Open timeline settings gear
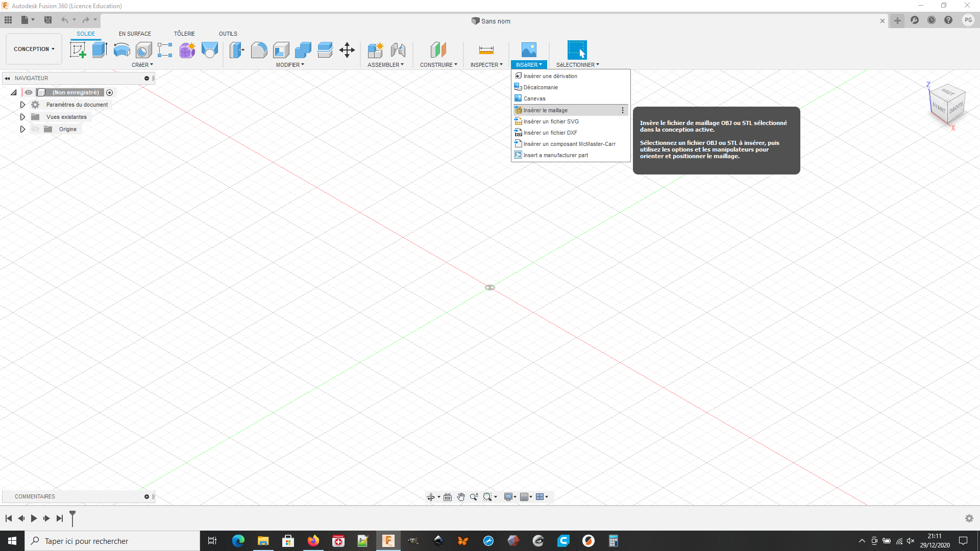The height and width of the screenshot is (551, 980). tap(969, 518)
